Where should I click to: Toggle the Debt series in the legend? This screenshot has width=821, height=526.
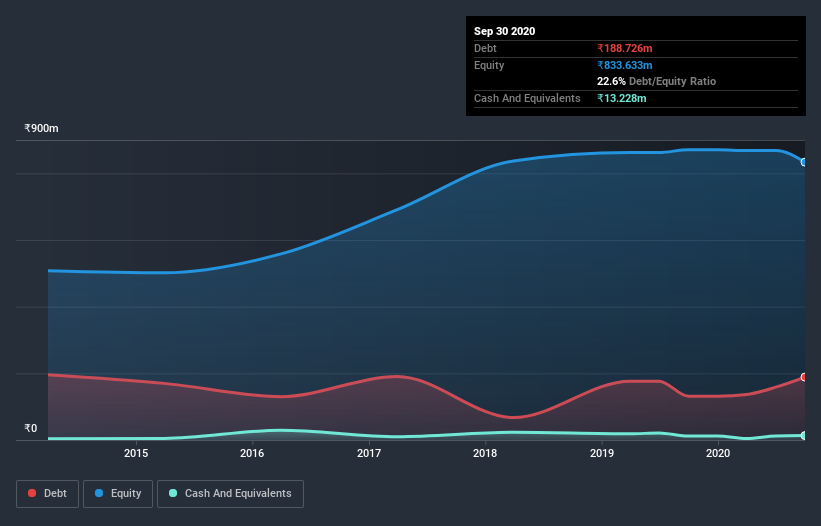(x=47, y=494)
